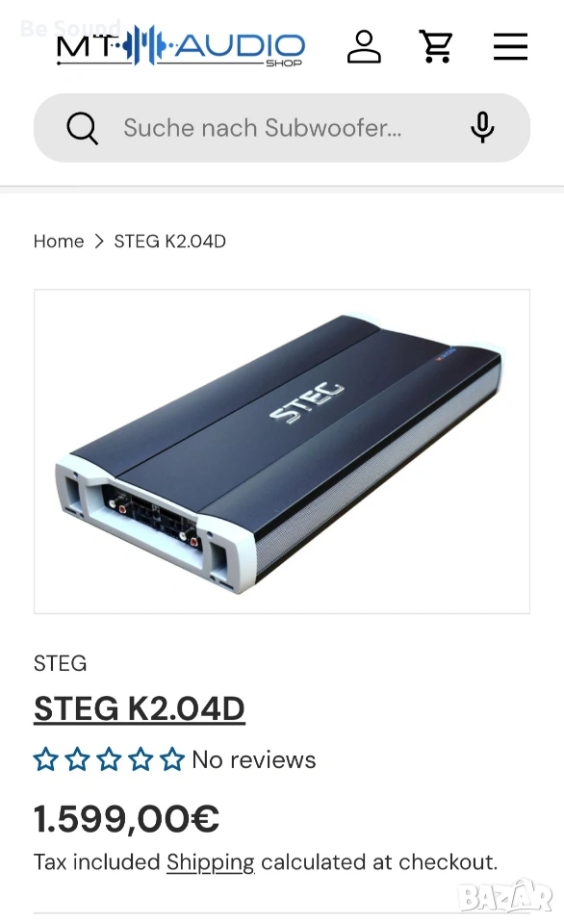Image resolution: width=564 pixels, height=924 pixels.
Task: Click the third rating star
Action: click(109, 759)
